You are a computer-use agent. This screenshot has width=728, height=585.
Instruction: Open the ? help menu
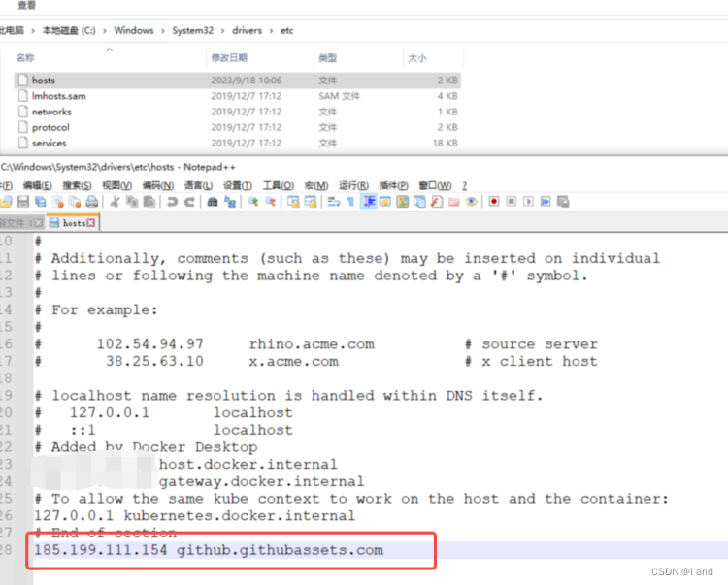464,185
